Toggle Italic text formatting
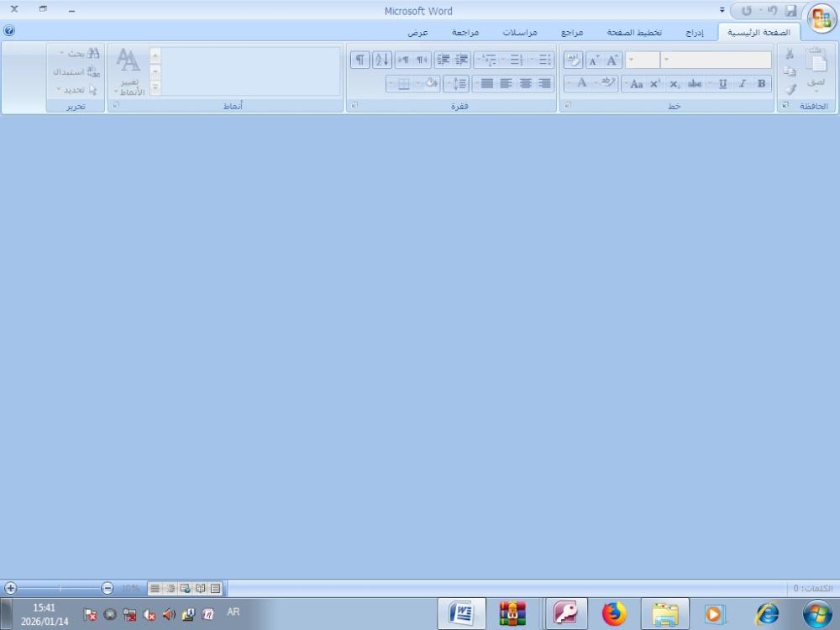The width and height of the screenshot is (840, 630). click(x=743, y=83)
